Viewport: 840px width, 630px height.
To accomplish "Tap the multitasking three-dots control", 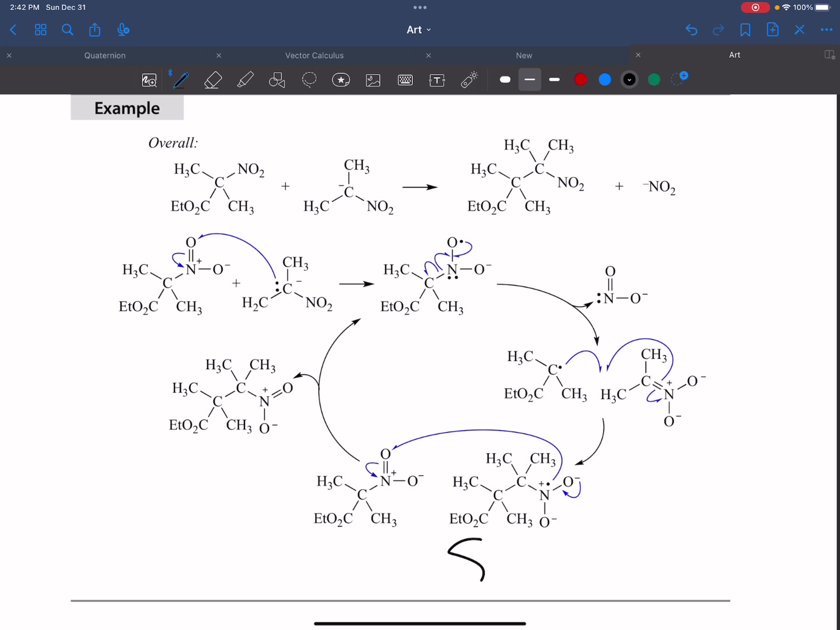I will pyautogui.click(x=420, y=8).
